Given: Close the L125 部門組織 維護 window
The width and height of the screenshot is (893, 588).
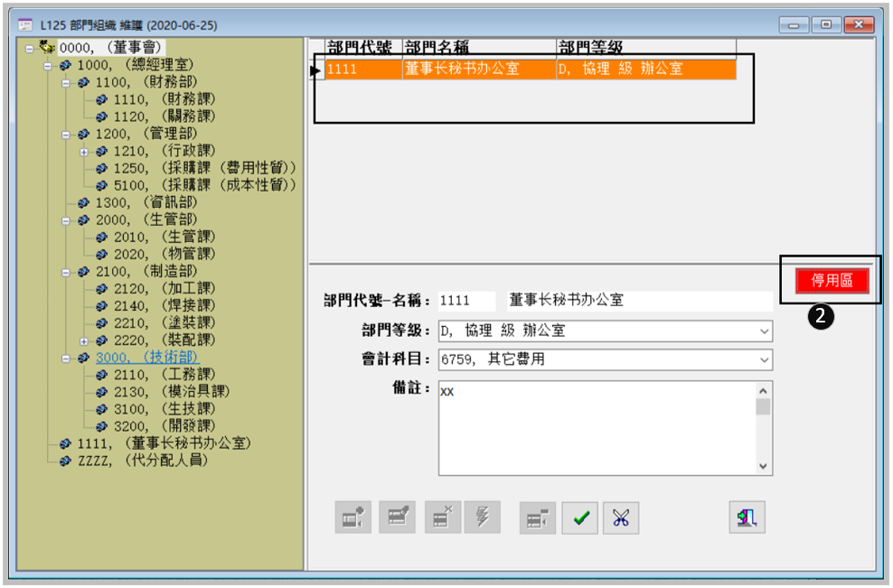Looking at the screenshot, I should (859, 25).
